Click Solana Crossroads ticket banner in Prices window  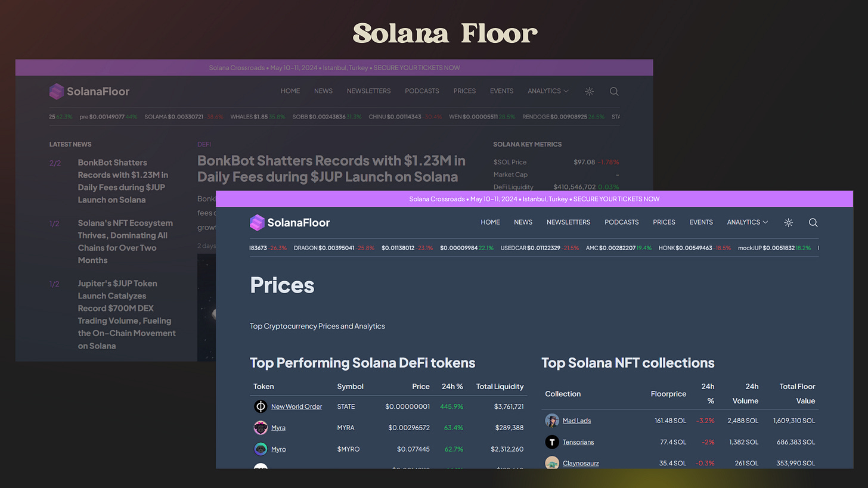(x=534, y=199)
